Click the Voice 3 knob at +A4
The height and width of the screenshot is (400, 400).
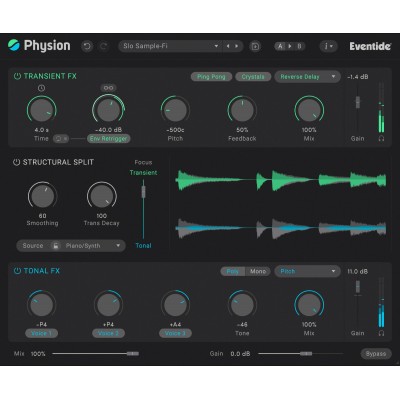(x=175, y=305)
